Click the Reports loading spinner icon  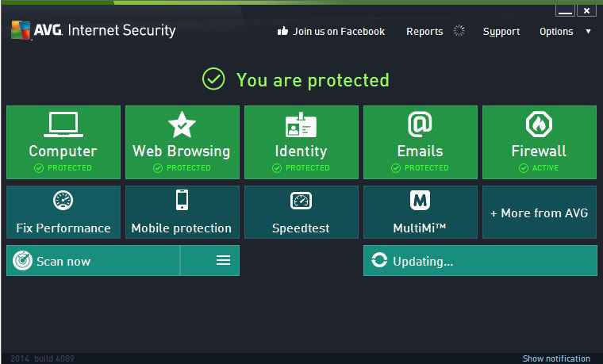point(459,31)
